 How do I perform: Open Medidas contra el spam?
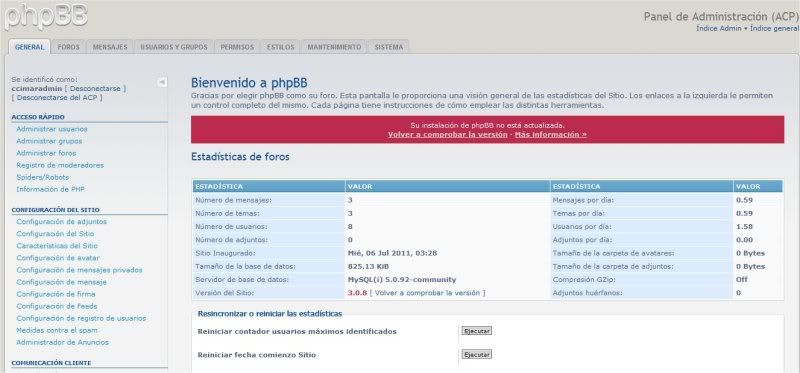[56, 330]
